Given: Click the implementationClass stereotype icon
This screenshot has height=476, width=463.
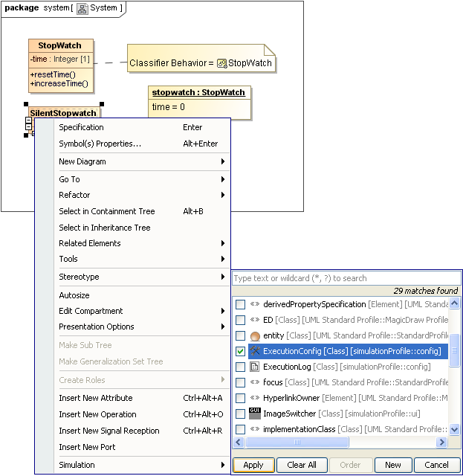Looking at the screenshot, I should (255, 429).
